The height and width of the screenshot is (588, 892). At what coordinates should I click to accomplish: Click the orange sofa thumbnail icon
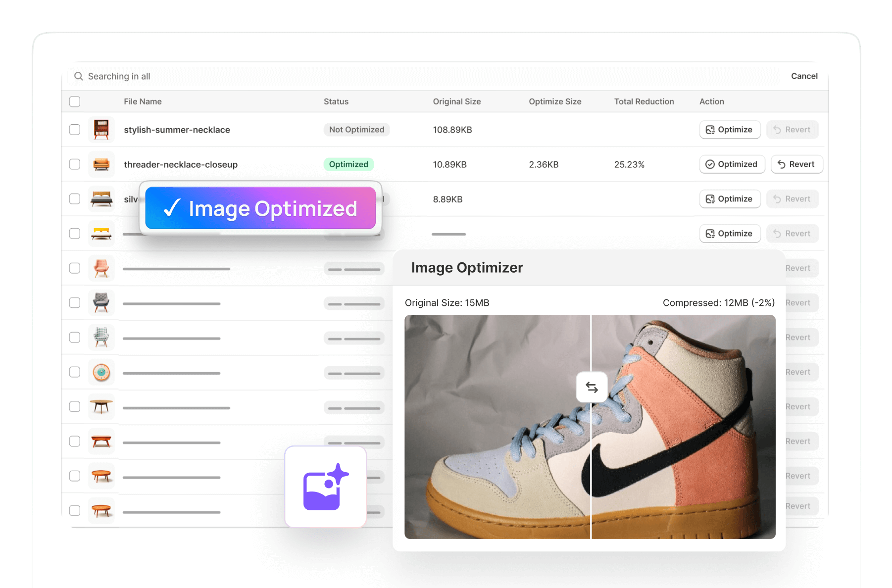click(x=101, y=164)
